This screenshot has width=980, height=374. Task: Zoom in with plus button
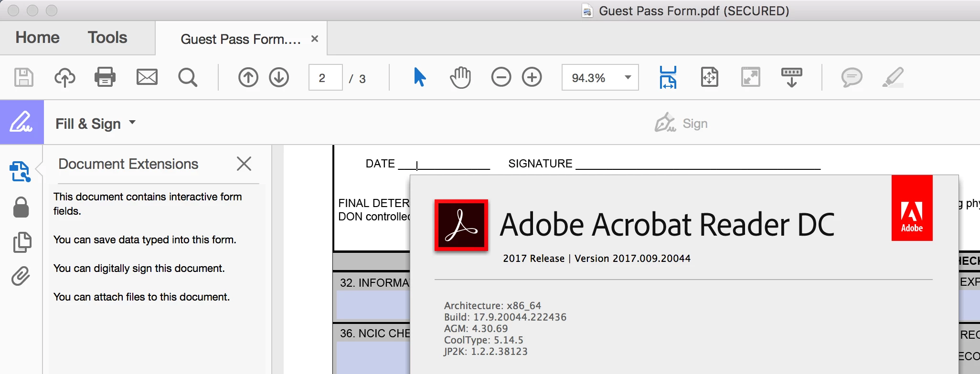pyautogui.click(x=532, y=77)
